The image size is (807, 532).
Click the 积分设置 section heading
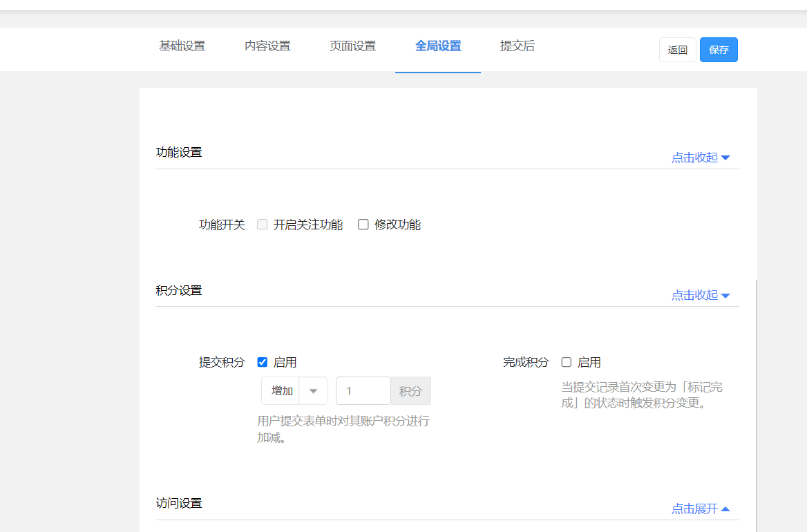pyautogui.click(x=179, y=290)
